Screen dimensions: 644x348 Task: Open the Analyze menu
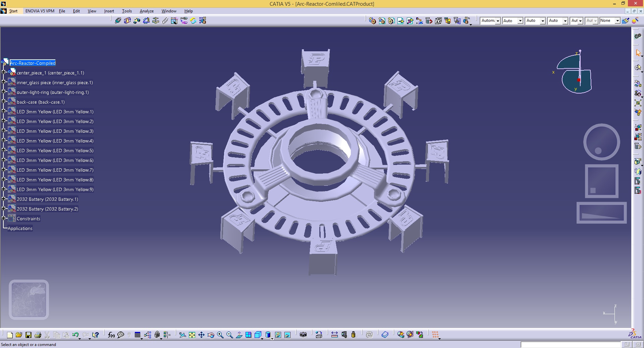point(147,11)
